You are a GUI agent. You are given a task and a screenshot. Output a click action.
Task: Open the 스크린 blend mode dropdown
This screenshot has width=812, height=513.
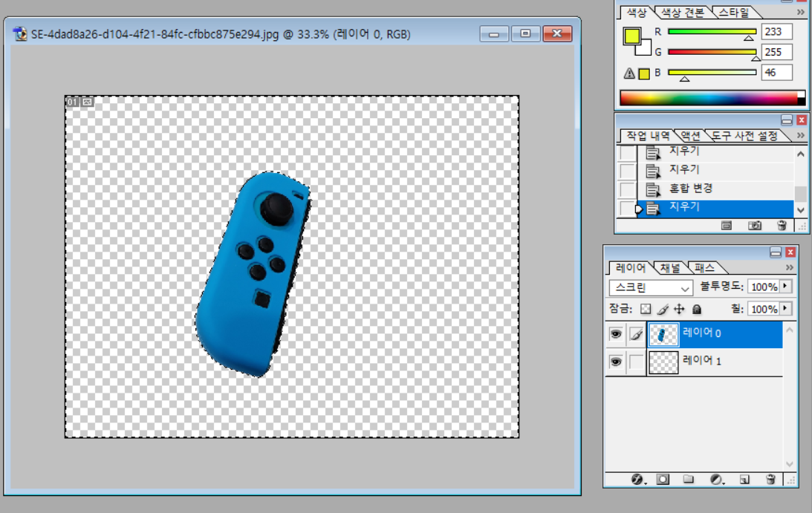[651, 287]
